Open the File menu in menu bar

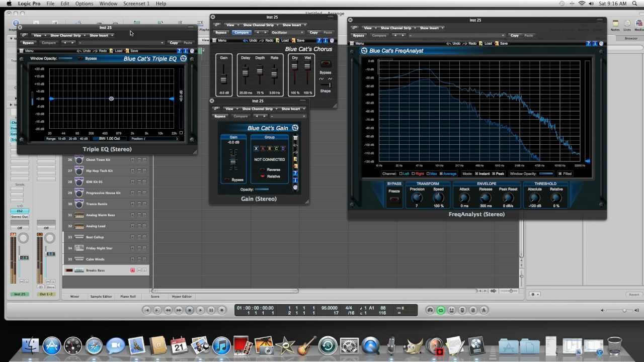50,4
